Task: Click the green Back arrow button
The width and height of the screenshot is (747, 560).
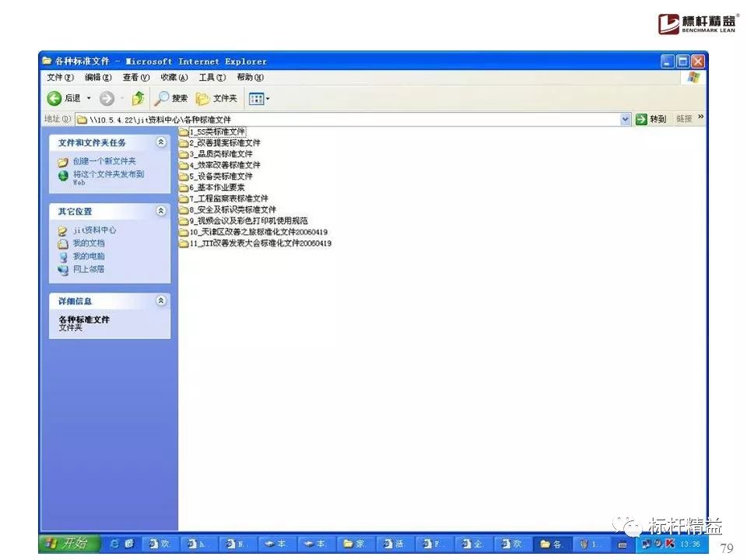Action: click(x=54, y=99)
